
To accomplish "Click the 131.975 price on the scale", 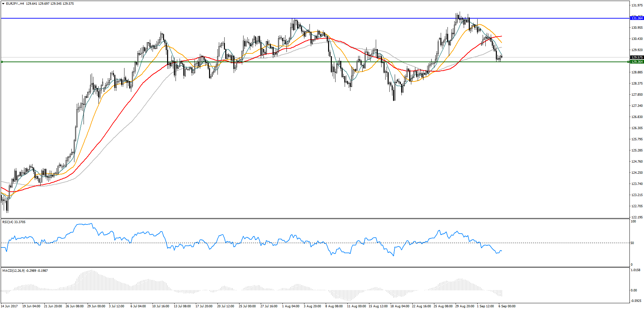I will tap(637, 5).
